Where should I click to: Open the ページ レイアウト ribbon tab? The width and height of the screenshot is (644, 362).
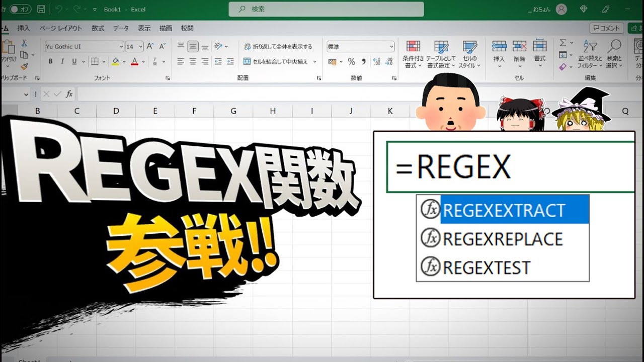click(61, 28)
